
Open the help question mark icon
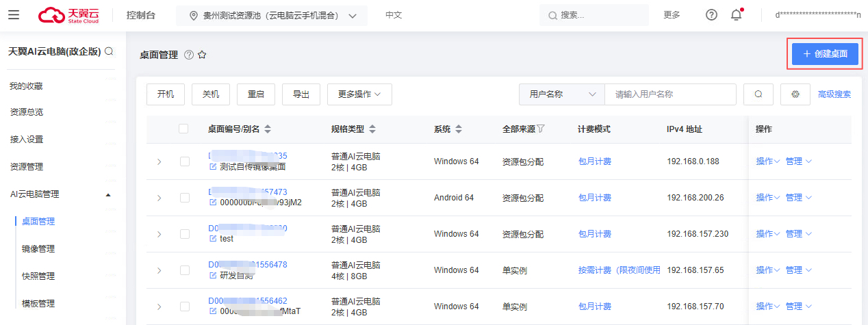[711, 15]
